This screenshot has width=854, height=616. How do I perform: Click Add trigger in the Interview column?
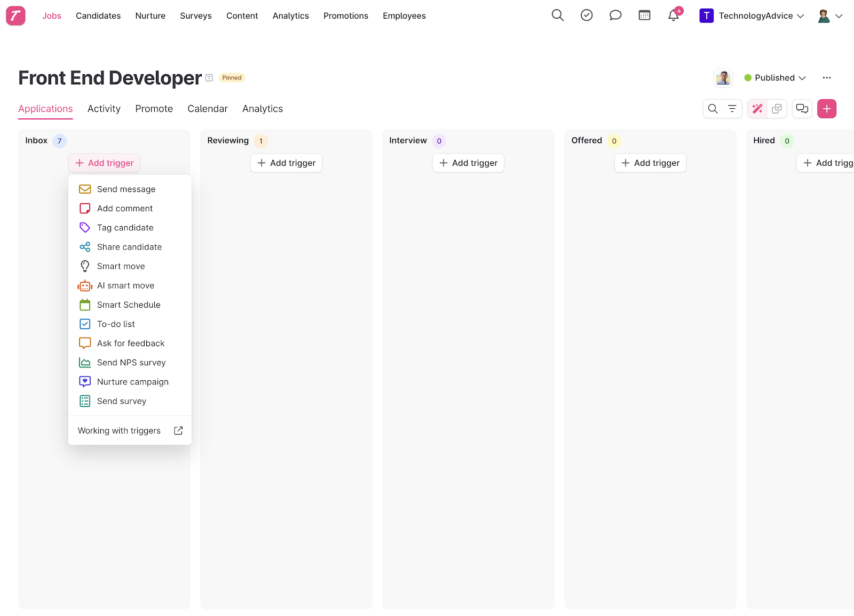468,163
